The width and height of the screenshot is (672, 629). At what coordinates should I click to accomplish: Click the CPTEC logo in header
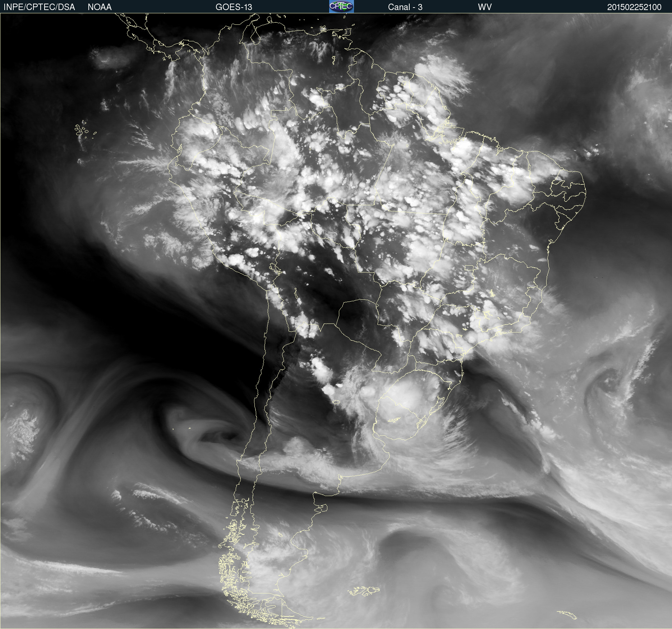pyautogui.click(x=341, y=6)
